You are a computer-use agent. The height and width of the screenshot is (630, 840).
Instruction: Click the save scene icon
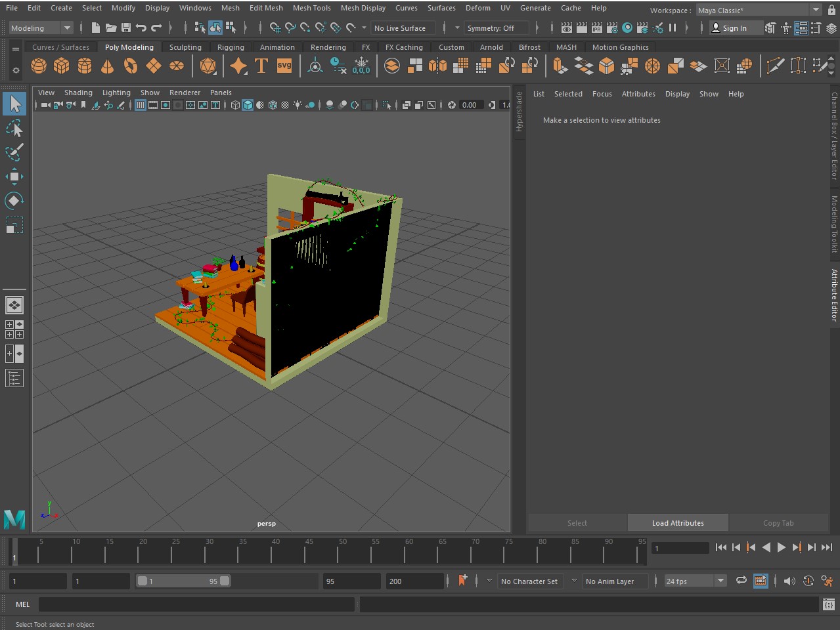click(126, 28)
